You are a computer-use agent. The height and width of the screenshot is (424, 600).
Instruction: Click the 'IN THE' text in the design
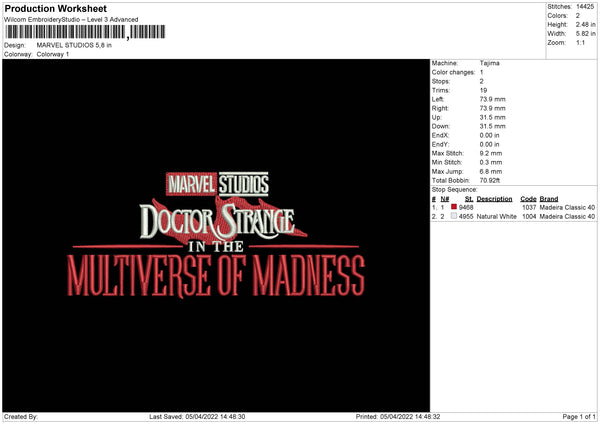click(217, 247)
